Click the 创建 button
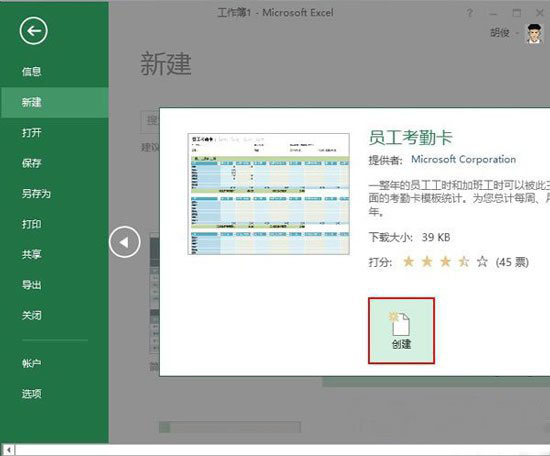 (401, 331)
